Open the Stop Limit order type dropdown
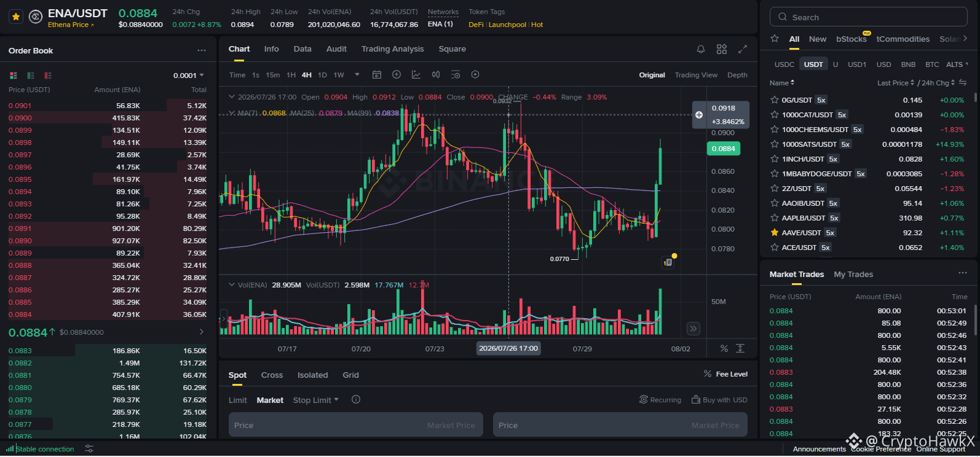The width and height of the screenshot is (980, 457). coord(316,400)
